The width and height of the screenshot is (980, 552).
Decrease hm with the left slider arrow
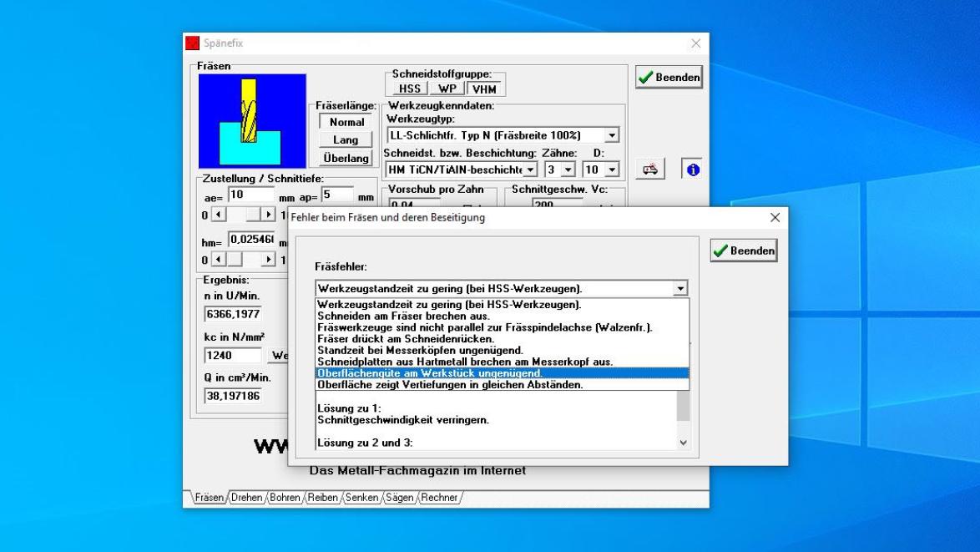pyautogui.click(x=218, y=260)
